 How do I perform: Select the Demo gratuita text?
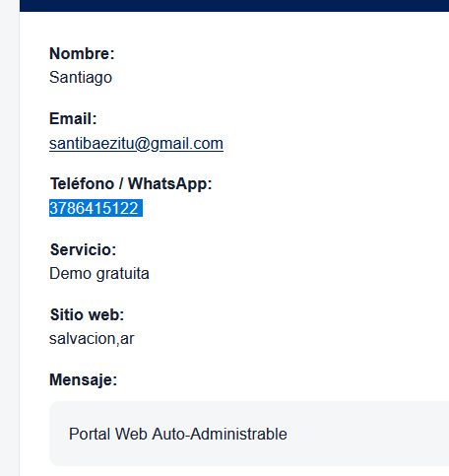point(99,274)
